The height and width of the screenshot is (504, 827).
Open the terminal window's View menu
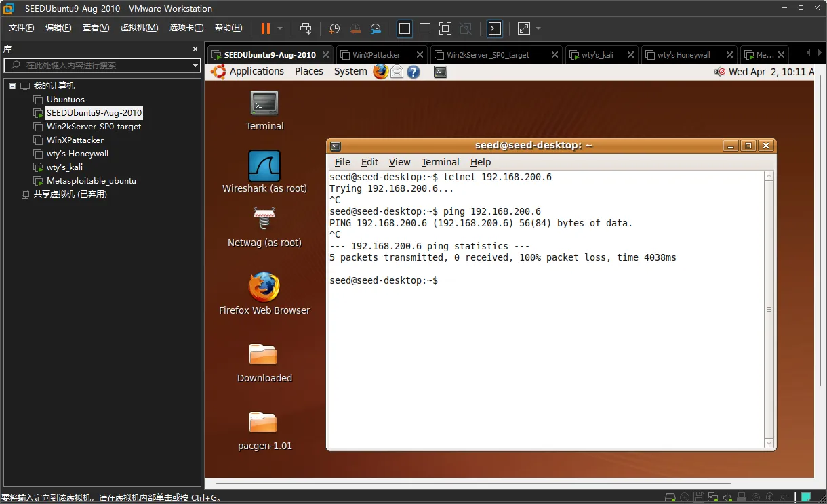[x=399, y=162]
